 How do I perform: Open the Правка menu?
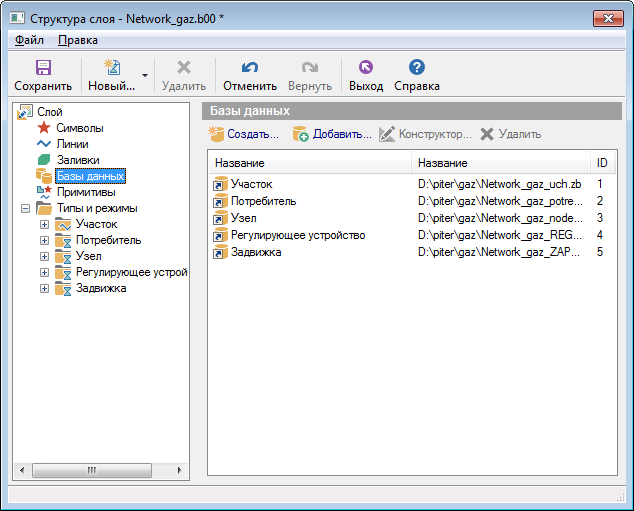[78, 40]
